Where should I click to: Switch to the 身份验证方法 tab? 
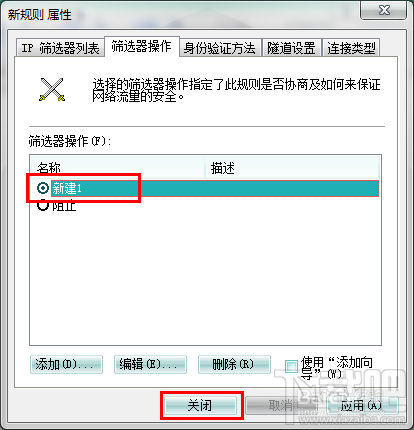coord(220,48)
